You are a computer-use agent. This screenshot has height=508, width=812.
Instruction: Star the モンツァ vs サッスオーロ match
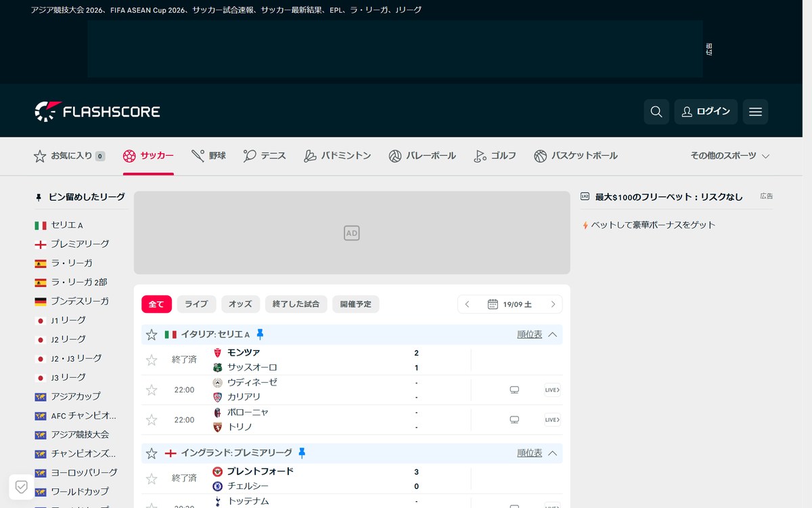[152, 360]
